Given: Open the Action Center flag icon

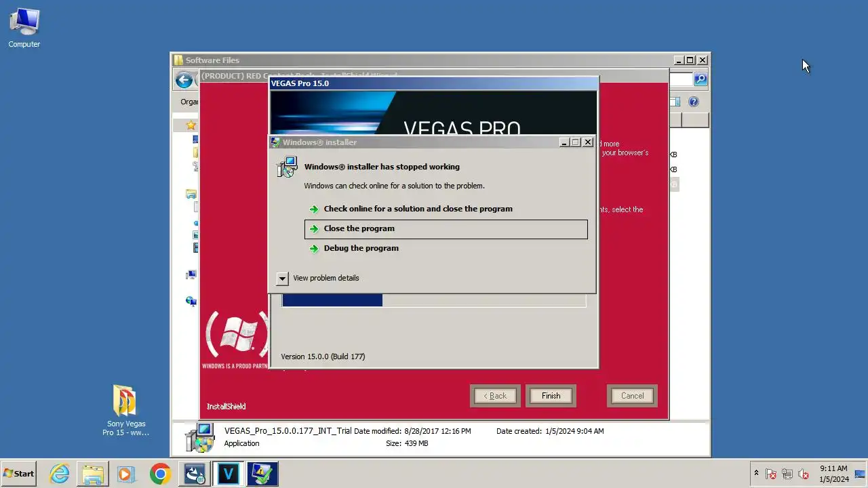Looking at the screenshot, I should [x=771, y=474].
